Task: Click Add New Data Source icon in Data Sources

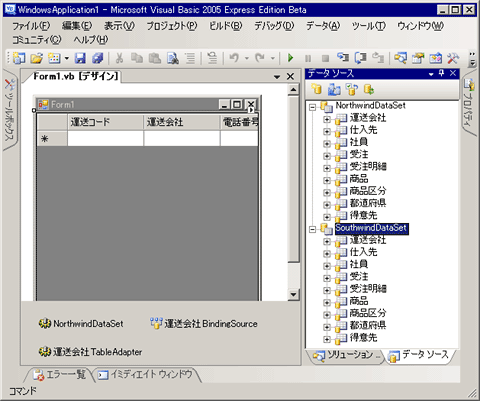Action: [316, 89]
